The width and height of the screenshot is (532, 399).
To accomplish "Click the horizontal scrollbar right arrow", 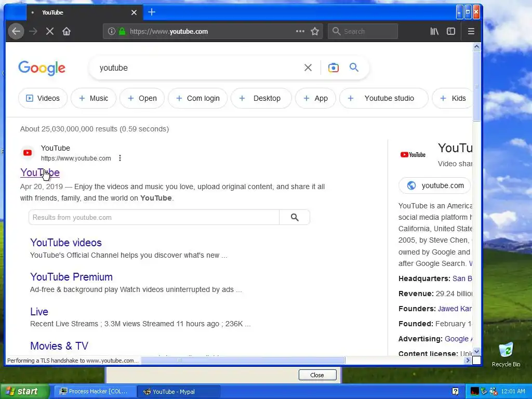I will [x=468, y=361].
